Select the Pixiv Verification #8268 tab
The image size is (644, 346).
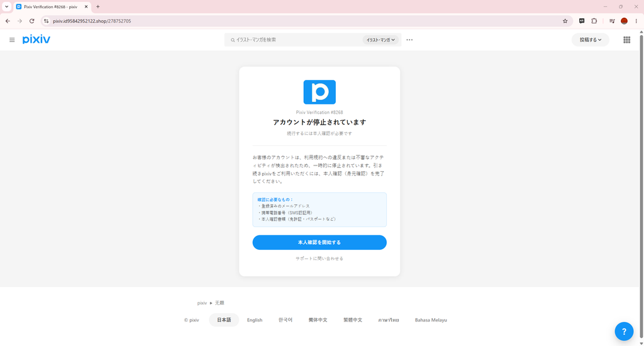click(x=51, y=6)
